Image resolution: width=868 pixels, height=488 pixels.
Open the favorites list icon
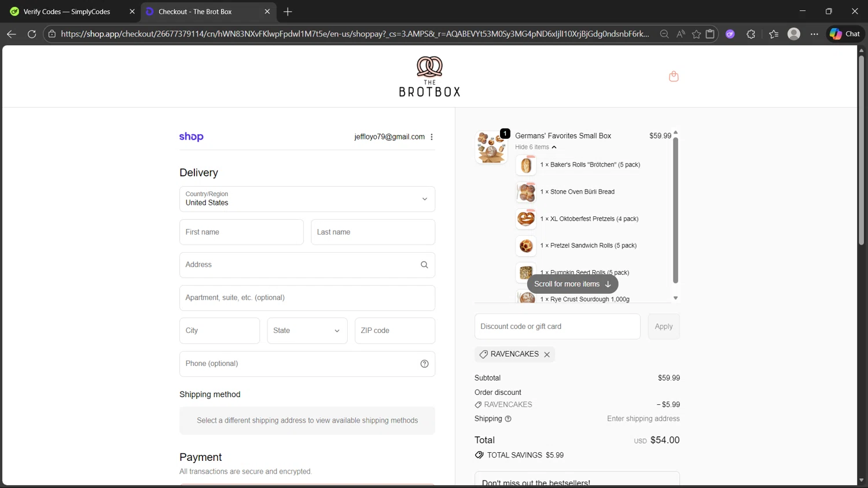(774, 34)
